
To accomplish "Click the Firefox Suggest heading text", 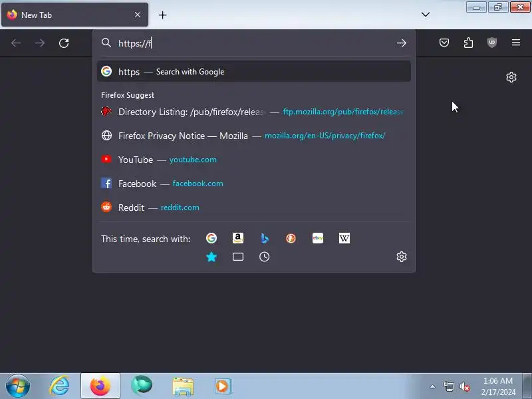I will tap(128, 95).
